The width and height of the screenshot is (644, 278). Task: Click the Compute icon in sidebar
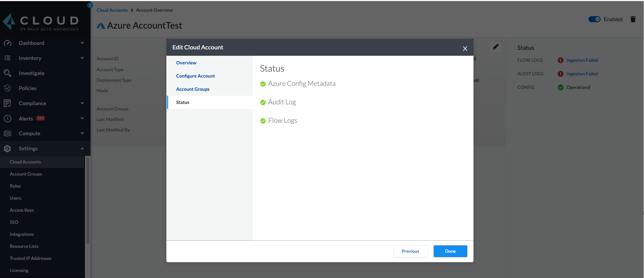[x=8, y=133]
